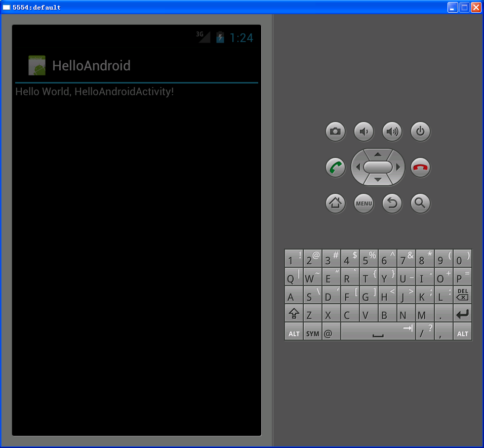Click the emulator MENU button
484x448 pixels.
coord(364,203)
